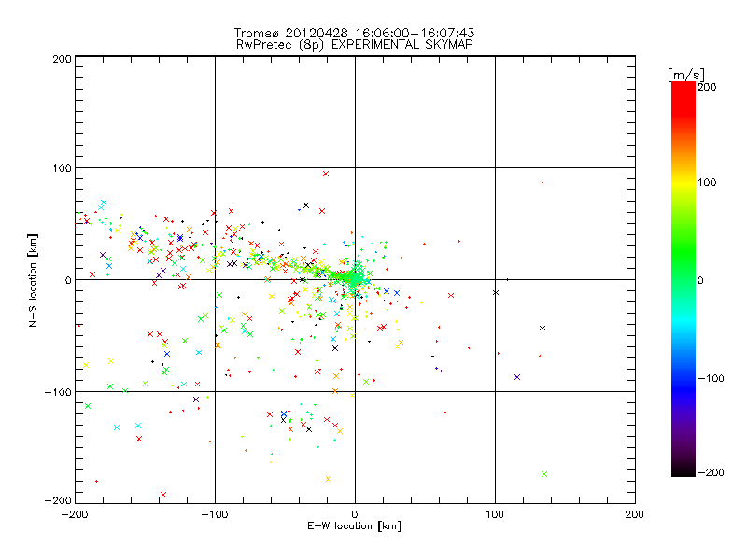Screen dimensions: 747x560
Task: Click the orange cross near the bottom center of the plot
Action: point(328,479)
